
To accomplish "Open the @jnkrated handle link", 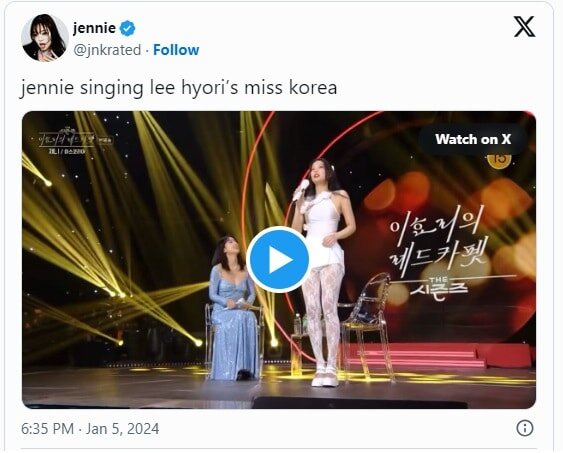I will point(107,50).
